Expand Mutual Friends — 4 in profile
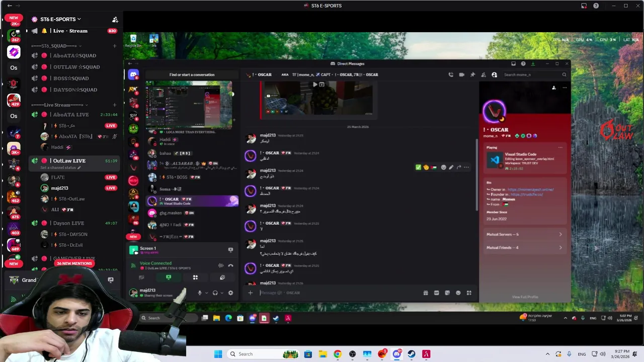Image resolution: width=644 pixels, height=362 pixels. point(524,247)
